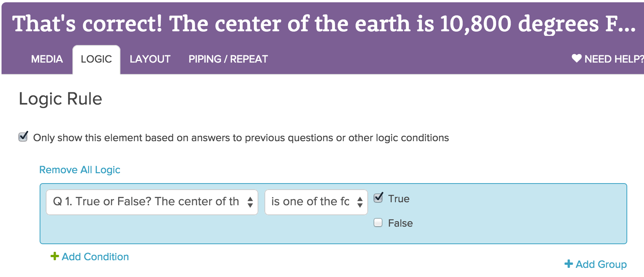The width and height of the screenshot is (644, 277).
Task: Click the heart icon beside Need Help
Action: click(x=577, y=58)
